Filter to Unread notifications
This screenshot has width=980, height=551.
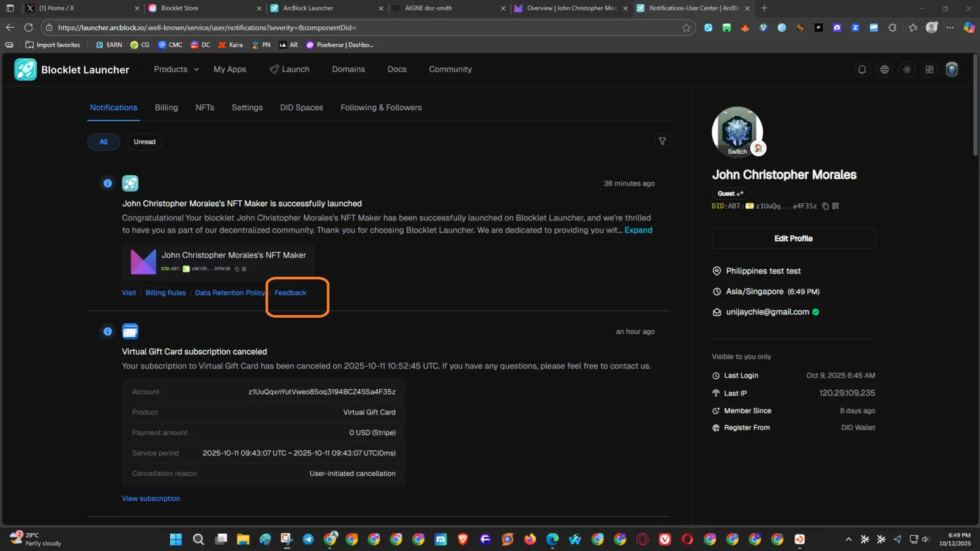point(145,142)
